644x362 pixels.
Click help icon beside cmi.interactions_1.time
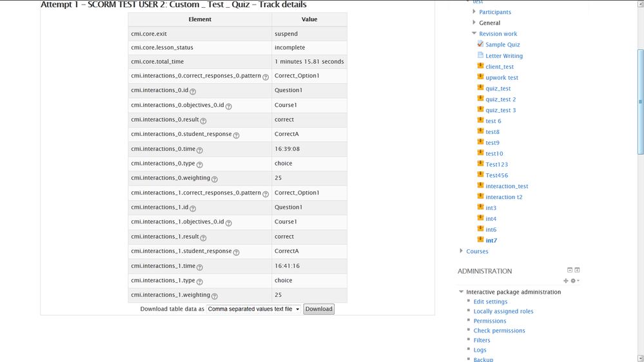pos(200,267)
